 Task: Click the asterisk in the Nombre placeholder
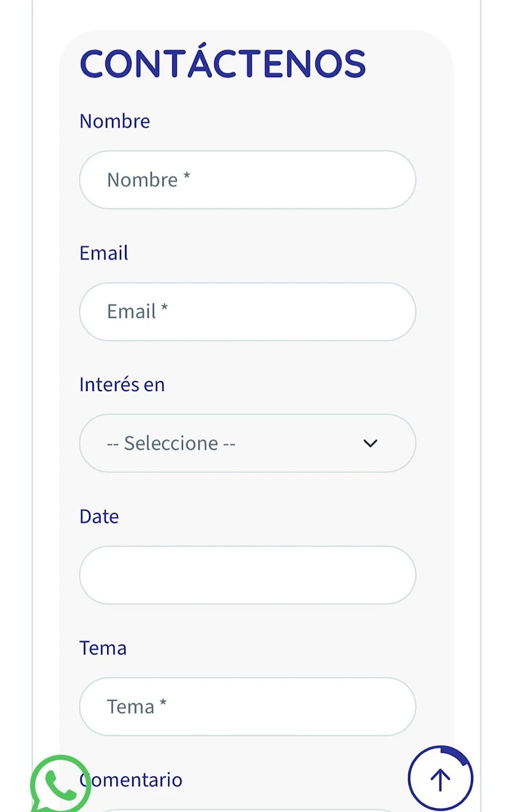point(186,176)
